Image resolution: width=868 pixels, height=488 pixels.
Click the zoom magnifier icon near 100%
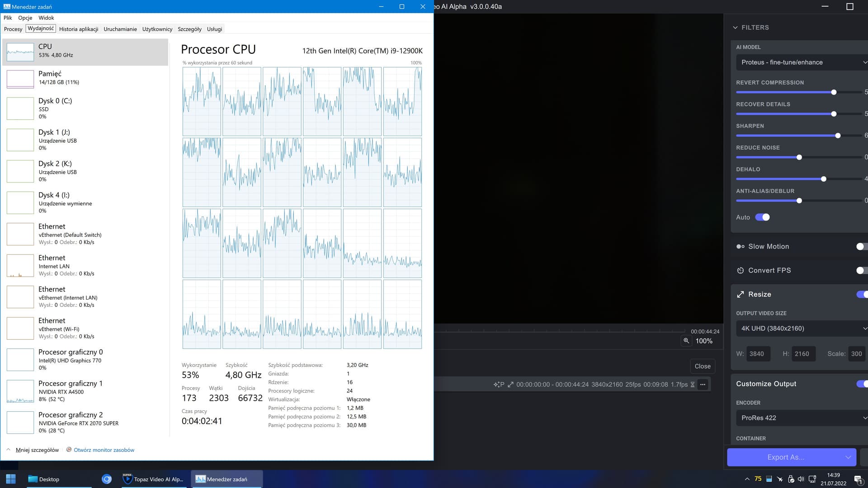pos(686,341)
